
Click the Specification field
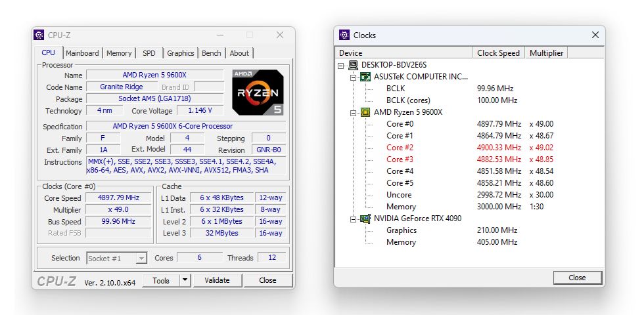(186, 126)
